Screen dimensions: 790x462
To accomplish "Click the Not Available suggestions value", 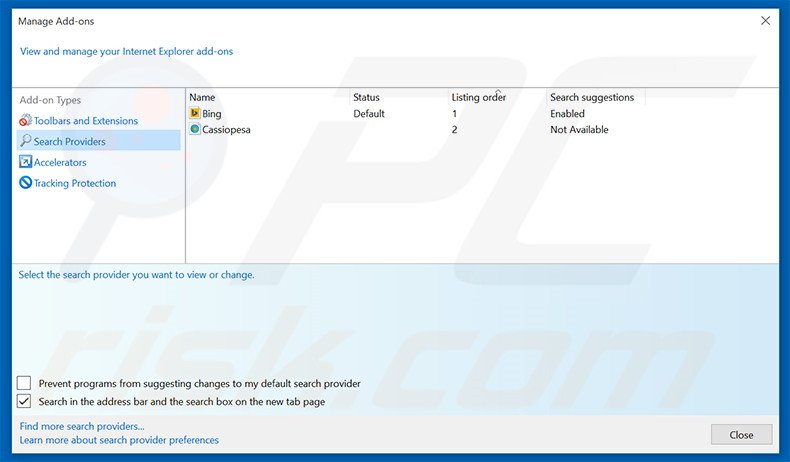I will tap(579, 129).
